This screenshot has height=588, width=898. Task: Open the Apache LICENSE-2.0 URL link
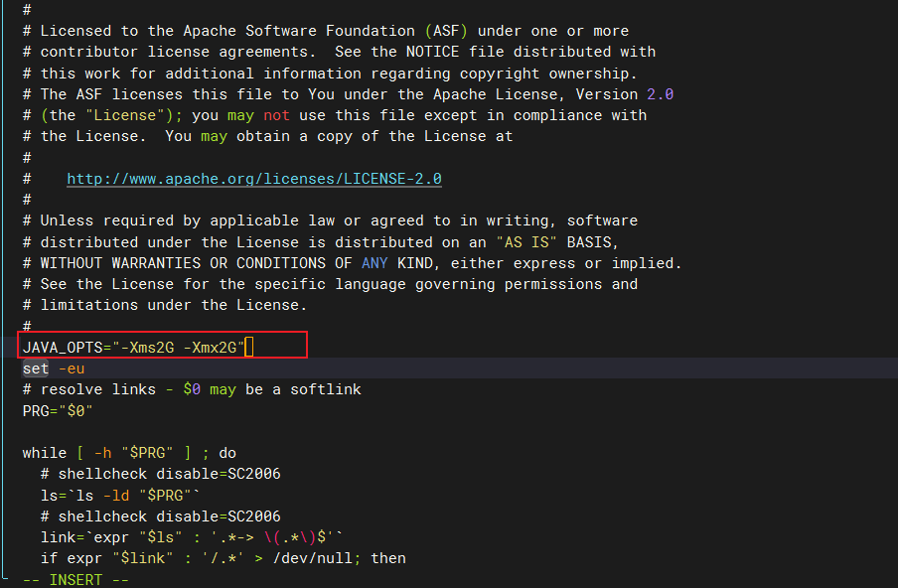[253, 179]
